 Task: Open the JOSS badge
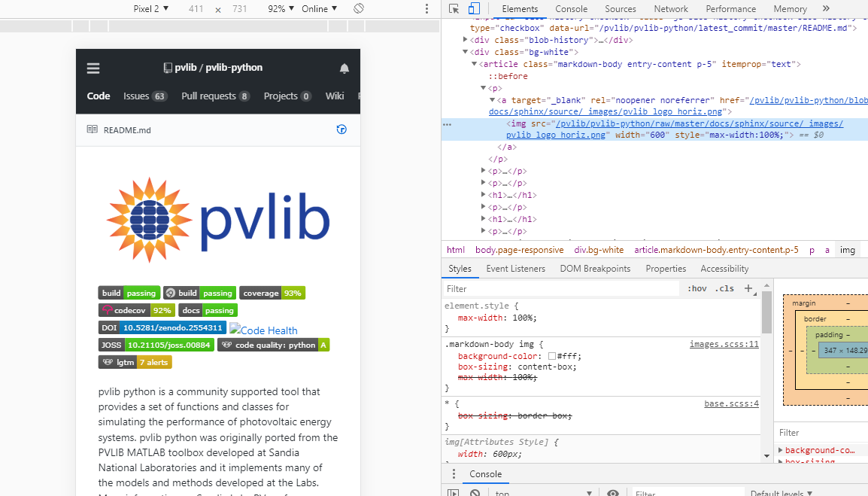tap(156, 345)
